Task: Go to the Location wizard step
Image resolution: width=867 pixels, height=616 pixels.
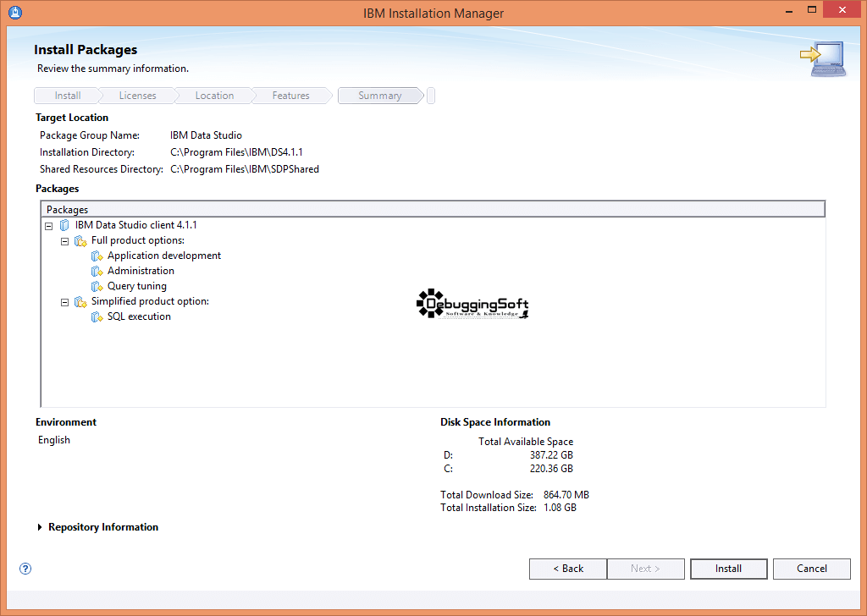Action: pos(214,96)
